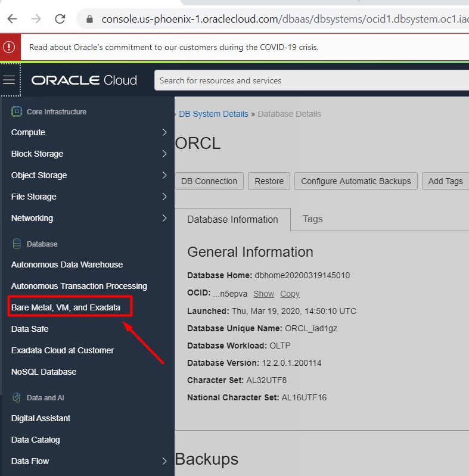Viewport: 469px width, 476px height.
Task: Click the Database Details breadcrumb text
Action: click(x=289, y=114)
